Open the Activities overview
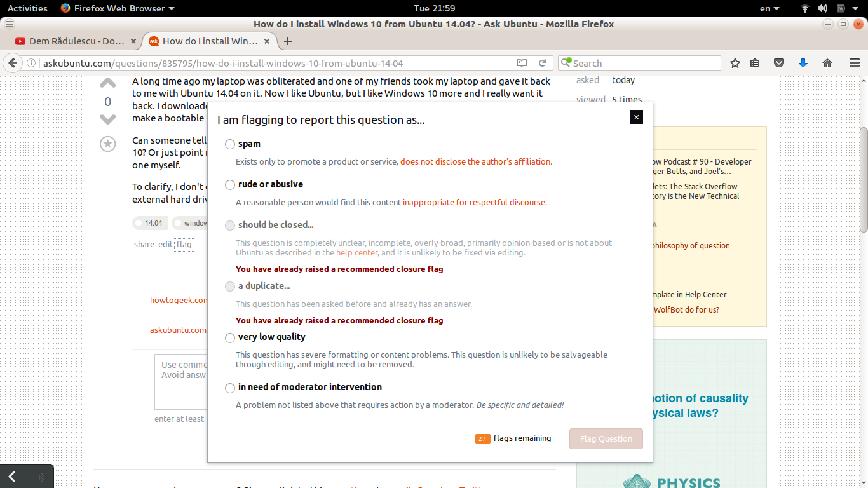The width and height of the screenshot is (868, 488). pos(27,8)
